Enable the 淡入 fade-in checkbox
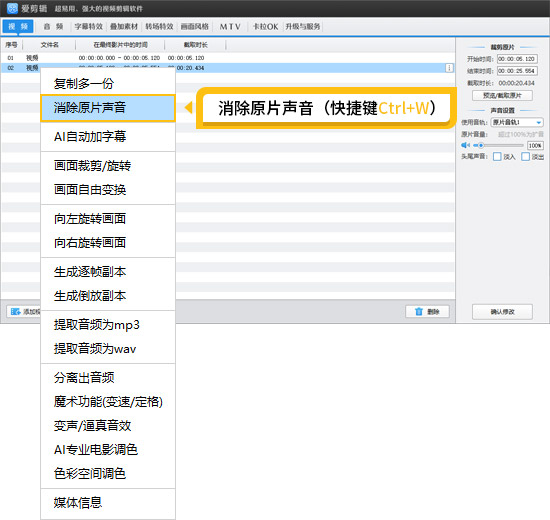Image resolution: width=550 pixels, height=520 pixels. 497,156
